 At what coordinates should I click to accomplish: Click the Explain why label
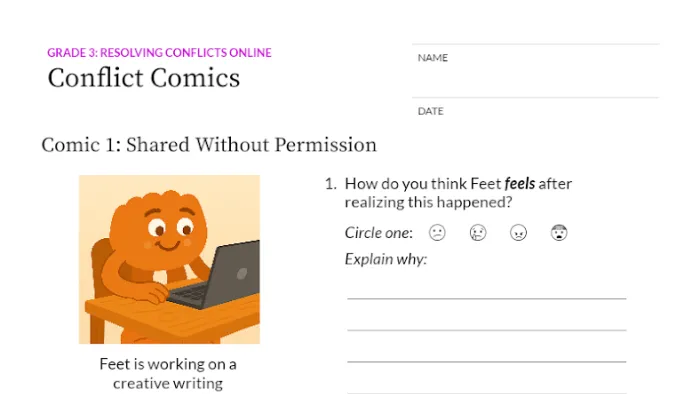(386, 259)
